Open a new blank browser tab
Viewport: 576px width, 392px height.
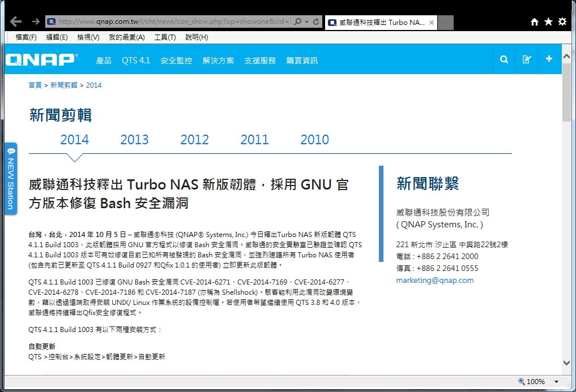[x=446, y=23]
